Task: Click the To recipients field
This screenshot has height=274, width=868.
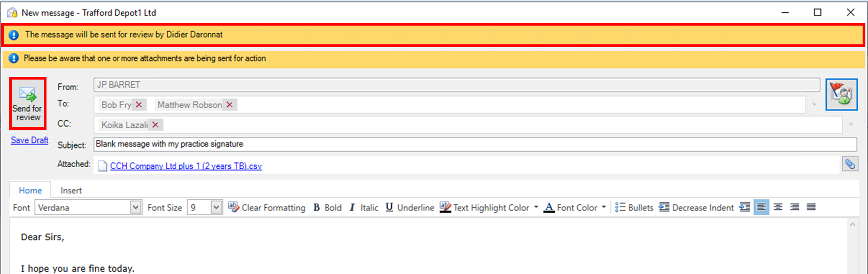Action: (450, 105)
